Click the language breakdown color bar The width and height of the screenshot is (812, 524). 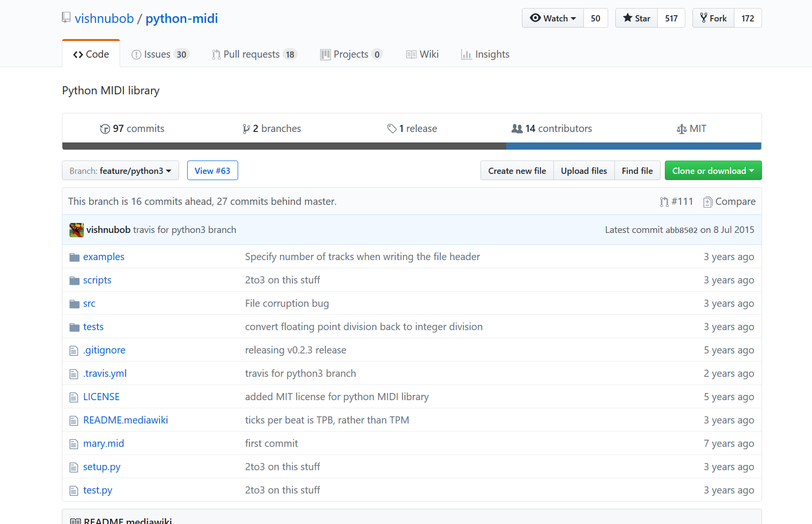412,146
